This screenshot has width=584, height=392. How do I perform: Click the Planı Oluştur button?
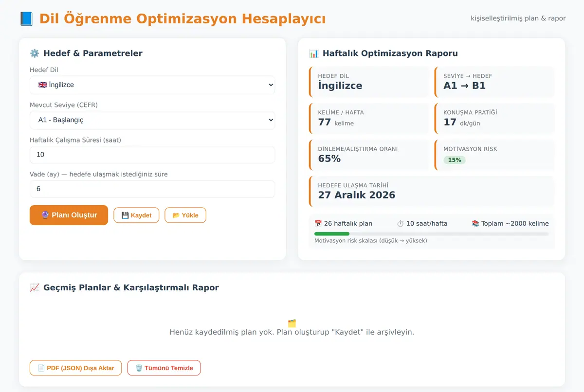[69, 215]
